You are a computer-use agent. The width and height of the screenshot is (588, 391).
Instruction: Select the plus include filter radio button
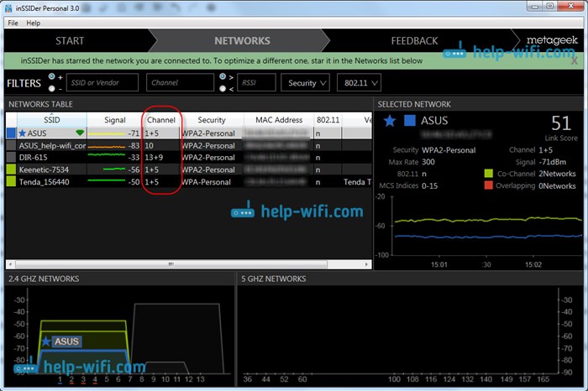tap(52, 76)
